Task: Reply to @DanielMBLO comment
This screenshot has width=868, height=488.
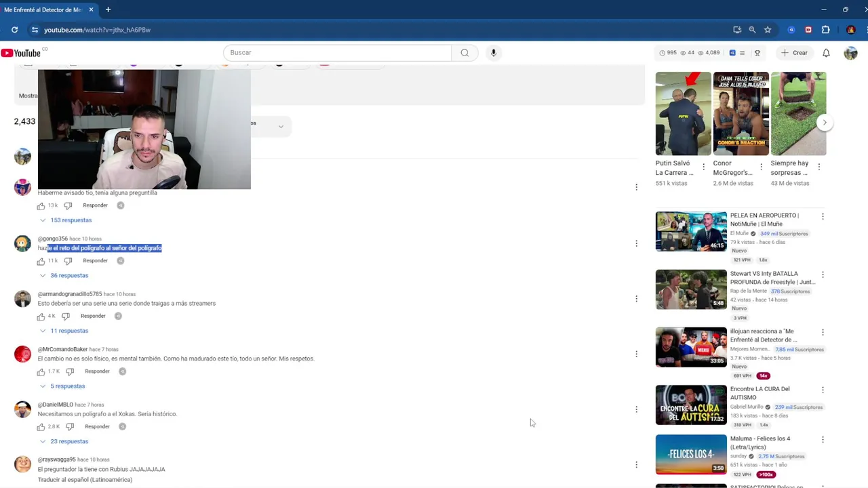Action: (98, 427)
